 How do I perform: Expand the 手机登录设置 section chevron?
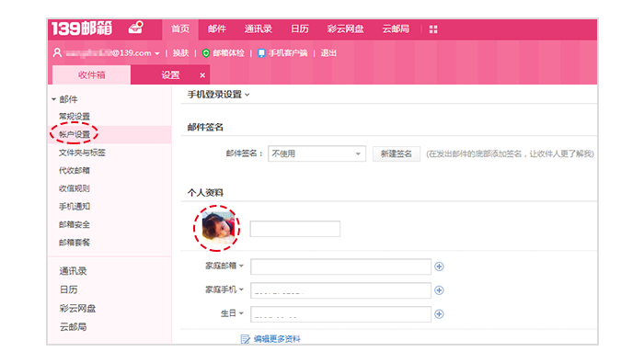(x=247, y=95)
